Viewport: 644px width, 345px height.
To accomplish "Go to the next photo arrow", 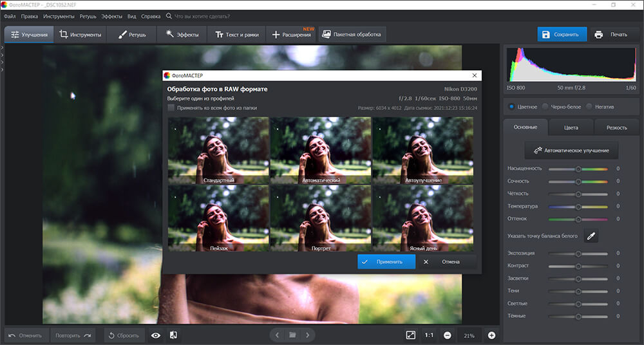I will [308, 335].
